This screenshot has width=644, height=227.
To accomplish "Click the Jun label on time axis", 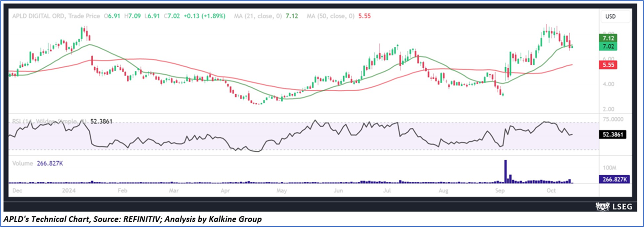I will click(x=338, y=191).
